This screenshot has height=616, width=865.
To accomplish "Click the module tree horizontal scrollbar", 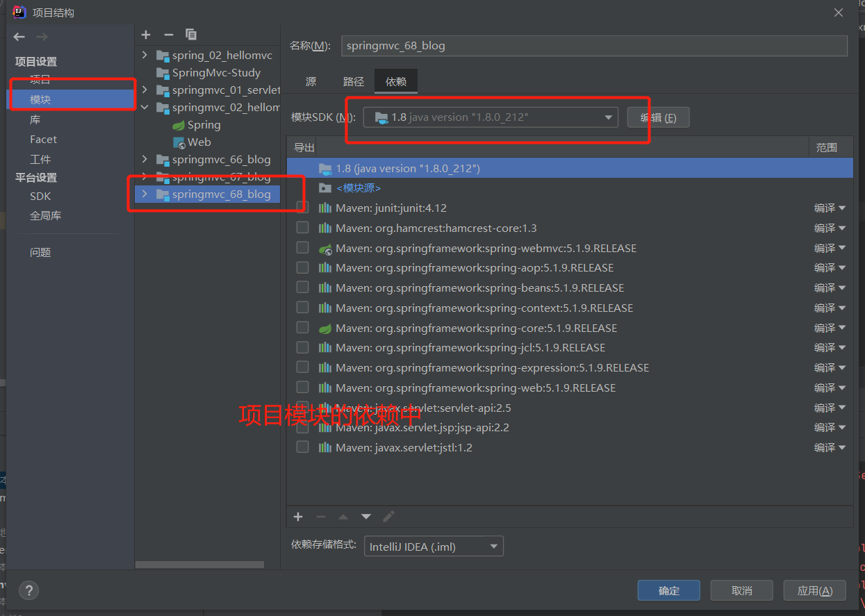I will [x=199, y=565].
